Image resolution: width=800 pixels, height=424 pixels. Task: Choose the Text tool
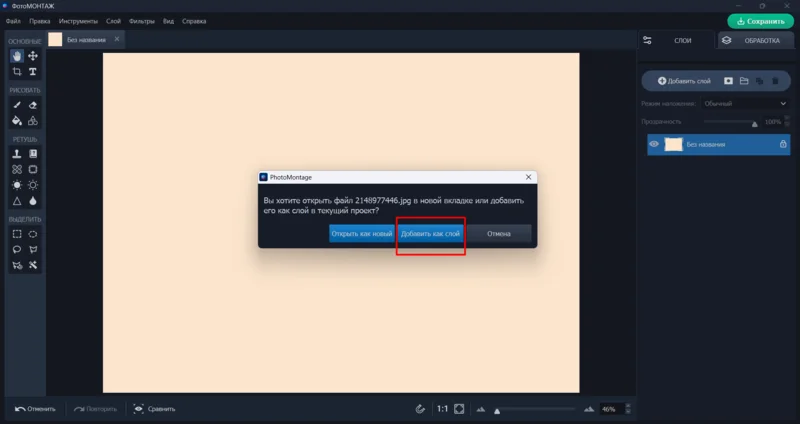33,72
